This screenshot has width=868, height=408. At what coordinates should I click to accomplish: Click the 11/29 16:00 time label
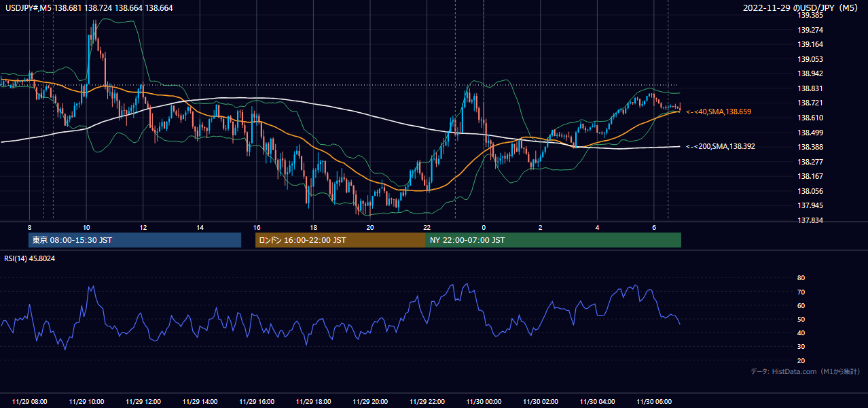click(x=257, y=402)
